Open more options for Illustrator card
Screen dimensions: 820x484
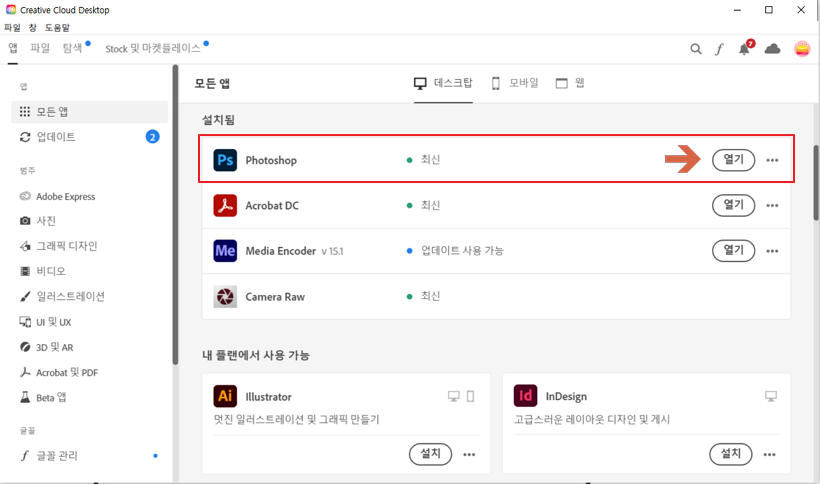tap(469, 454)
